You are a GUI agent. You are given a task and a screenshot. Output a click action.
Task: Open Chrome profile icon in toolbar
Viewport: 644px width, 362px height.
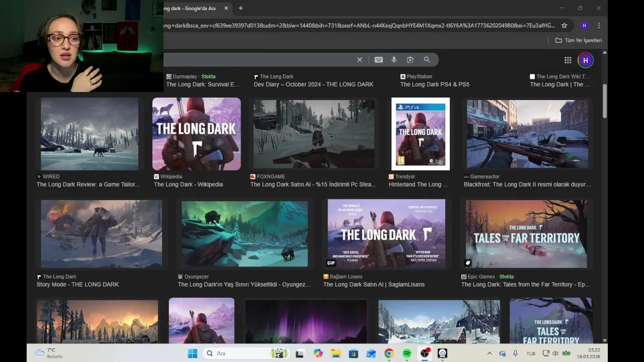tap(584, 25)
